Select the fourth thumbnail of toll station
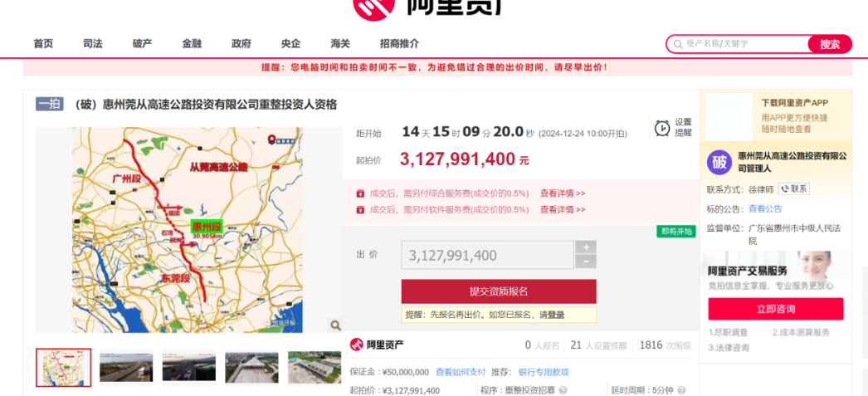Screen dimensions: 868x396 pyautogui.click(x=252, y=367)
